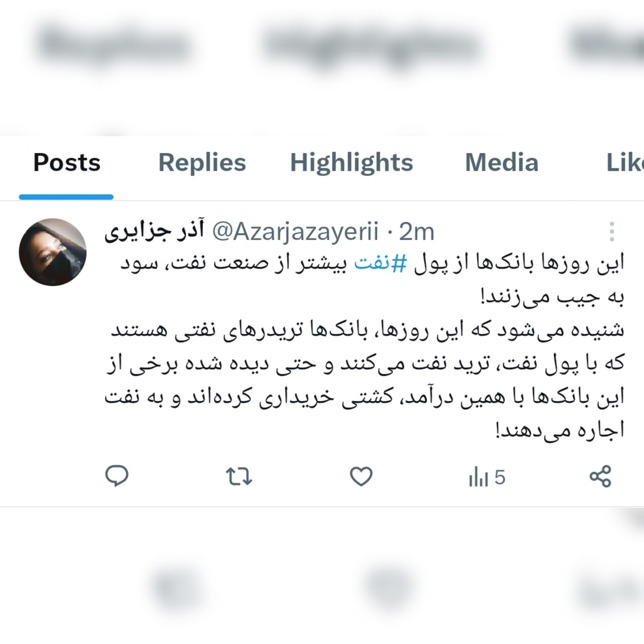This screenshot has width=644, height=644.
Task: Open view analytics bar chart icon
Action: coord(478,477)
